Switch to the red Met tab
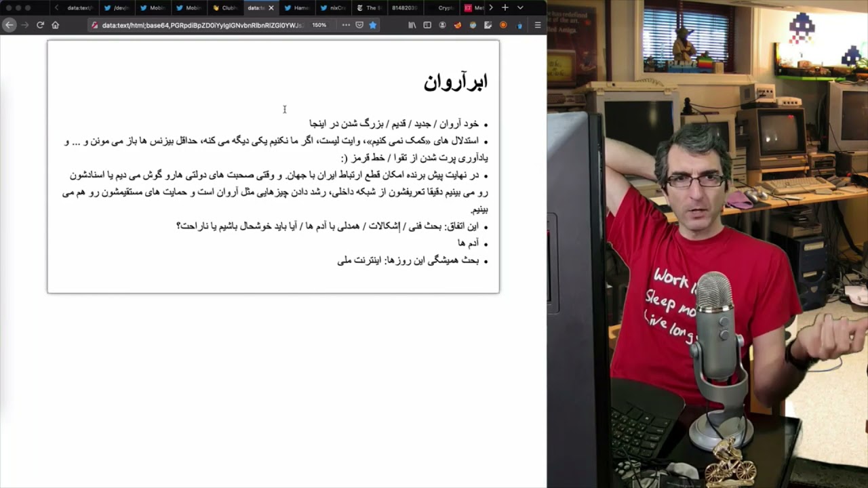Screen dimensions: 868x488 (x=473, y=7)
